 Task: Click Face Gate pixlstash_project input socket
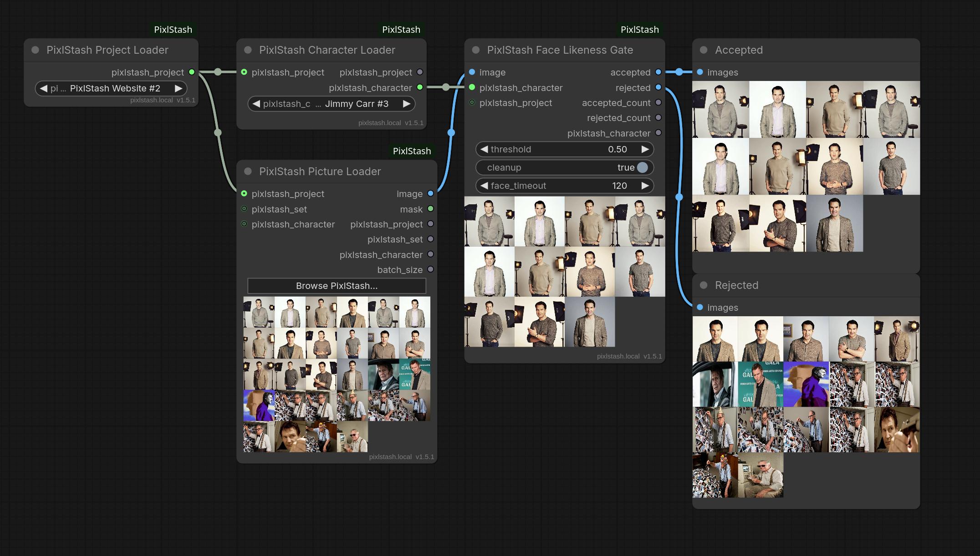[x=472, y=102]
